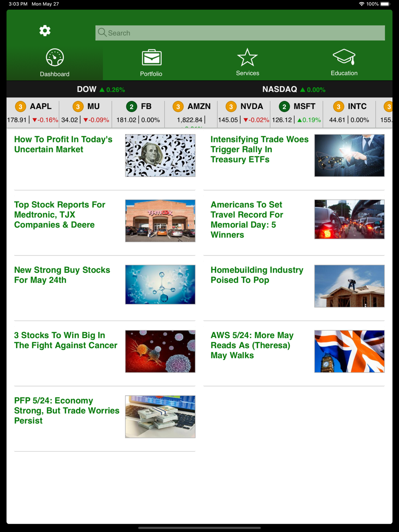Viewport: 399px width, 532px height.
Task: Click AMZN price 1,822.84
Action: (x=190, y=120)
